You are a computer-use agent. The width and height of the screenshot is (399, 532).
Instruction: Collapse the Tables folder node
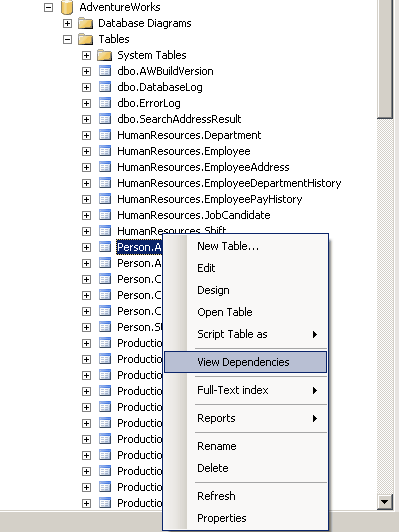tap(68, 39)
